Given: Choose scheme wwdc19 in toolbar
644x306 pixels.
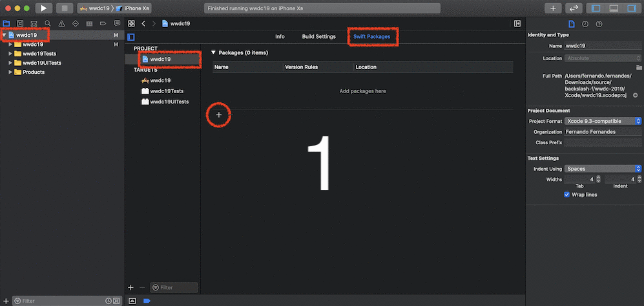Looking at the screenshot, I should (94, 8).
